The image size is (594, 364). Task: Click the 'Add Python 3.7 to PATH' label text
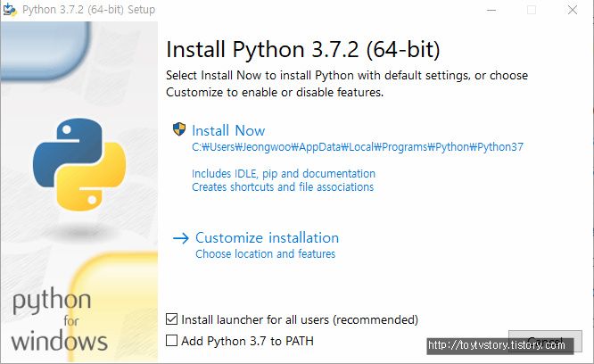click(x=247, y=341)
